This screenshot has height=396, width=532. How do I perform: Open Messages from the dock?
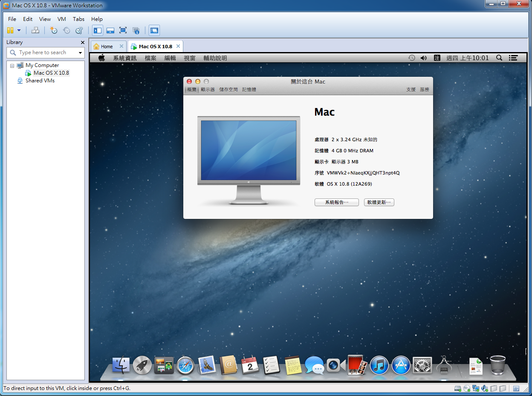pos(315,365)
